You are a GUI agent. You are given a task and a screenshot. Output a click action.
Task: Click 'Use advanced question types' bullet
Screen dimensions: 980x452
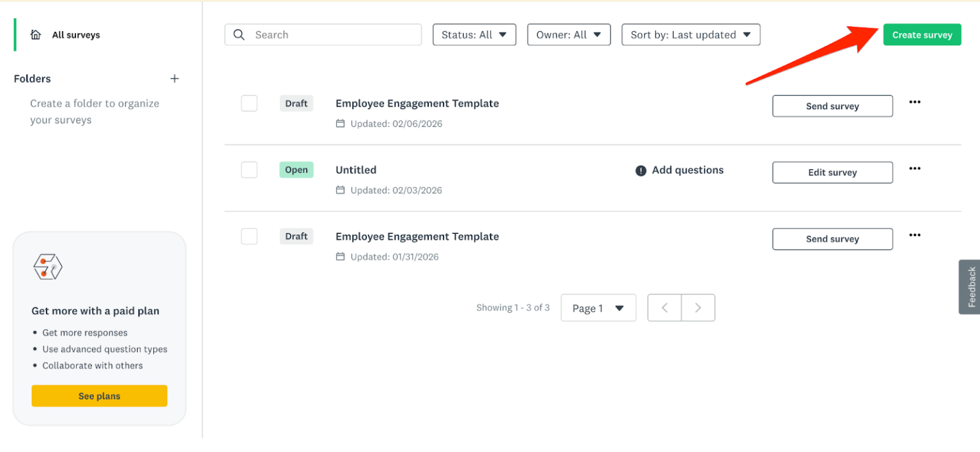click(x=105, y=349)
